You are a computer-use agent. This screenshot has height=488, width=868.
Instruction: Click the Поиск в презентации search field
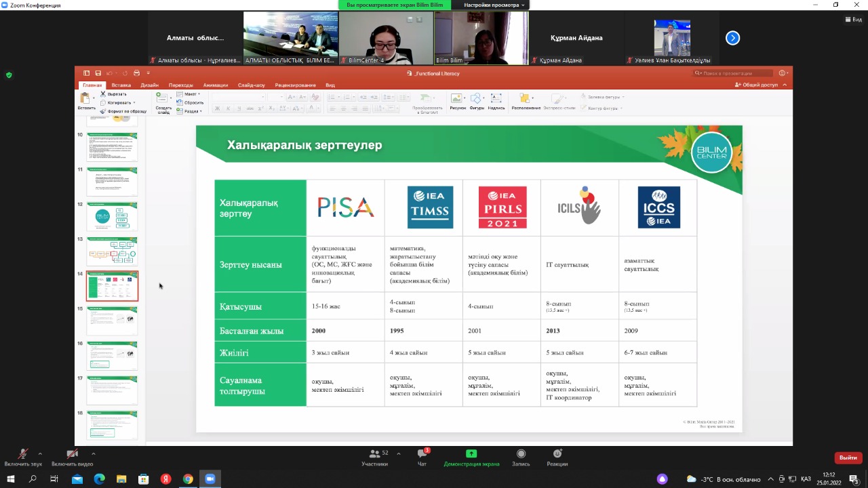(732, 73)
